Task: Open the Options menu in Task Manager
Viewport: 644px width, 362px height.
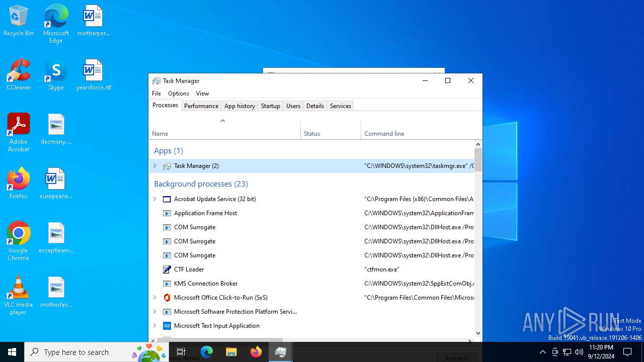Action: click(x=179, y=94)
